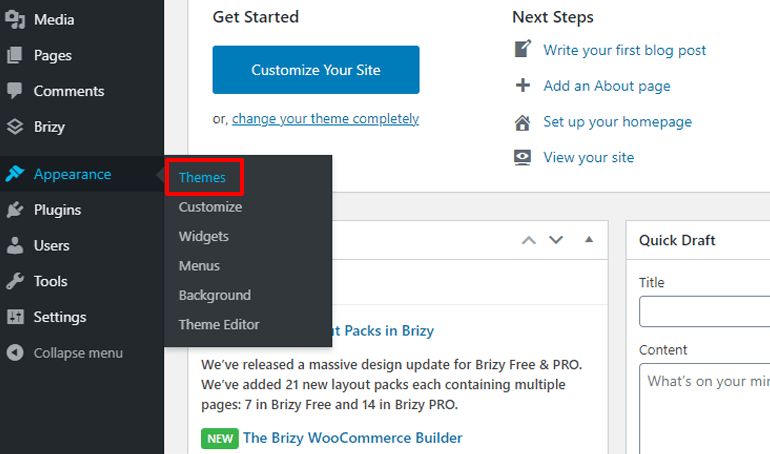The width and height of the screenshot is (770, 454).
Task: Click Write your first blog post link
Action: click(x=624, y=50)
